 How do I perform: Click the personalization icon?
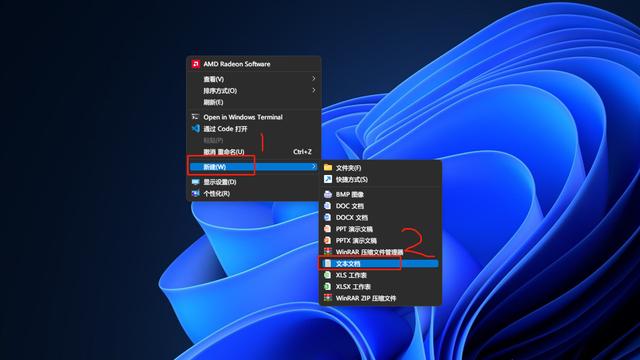coord(196,193)
